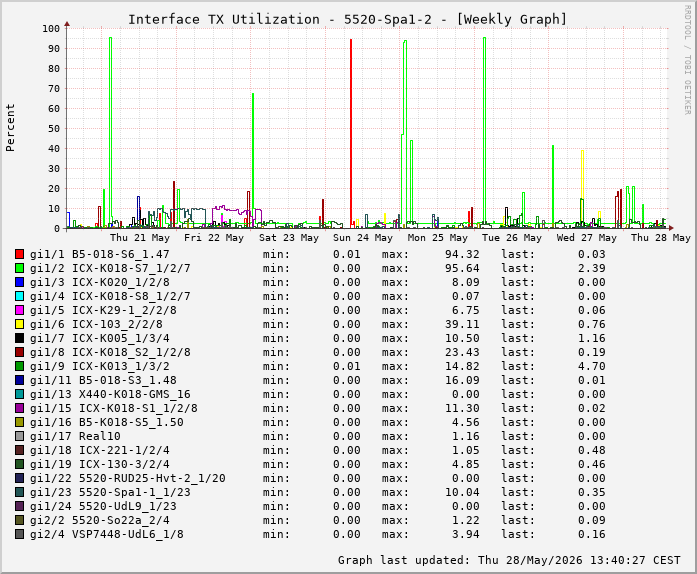Image resolution: width=697 pixels, height=574 pixels.
Task: Click the max value 94.32 for gi1/1
Action: tap(462, 254)
